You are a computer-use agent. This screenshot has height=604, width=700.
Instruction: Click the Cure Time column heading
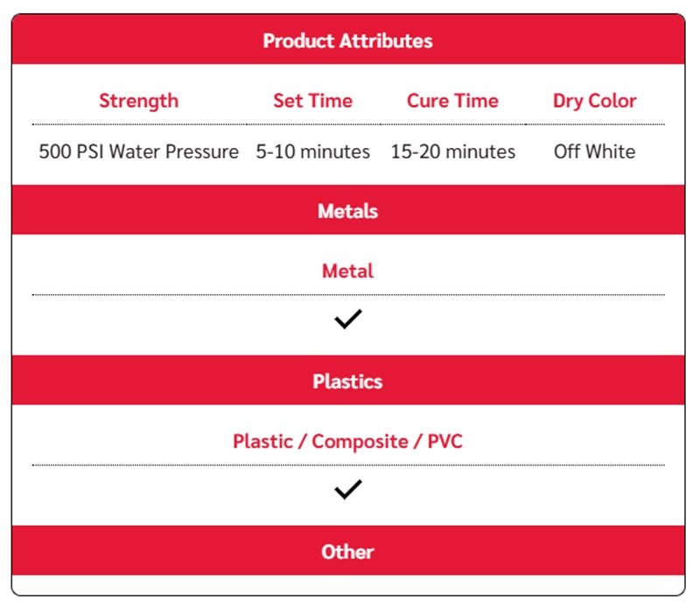pos(452,101)
